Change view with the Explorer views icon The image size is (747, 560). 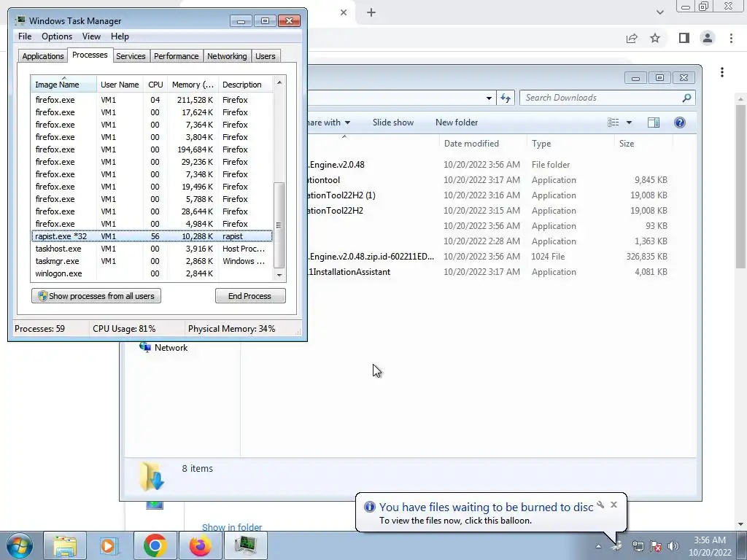click(x=614, y=122)
